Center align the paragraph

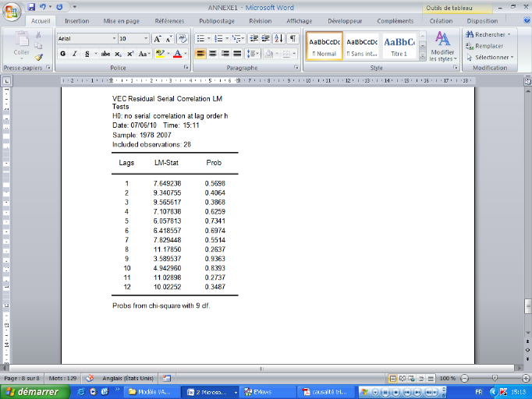click(x=213, y=54)
